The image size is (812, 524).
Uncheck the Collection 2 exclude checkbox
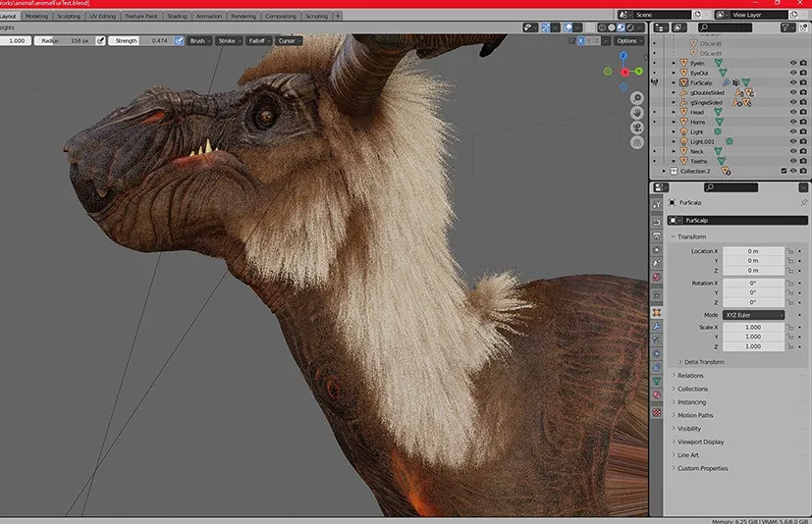click(x=784, y=171)
